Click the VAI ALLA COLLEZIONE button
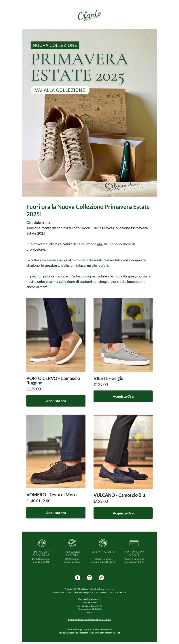The image size is (179, 644). (60, 90)
